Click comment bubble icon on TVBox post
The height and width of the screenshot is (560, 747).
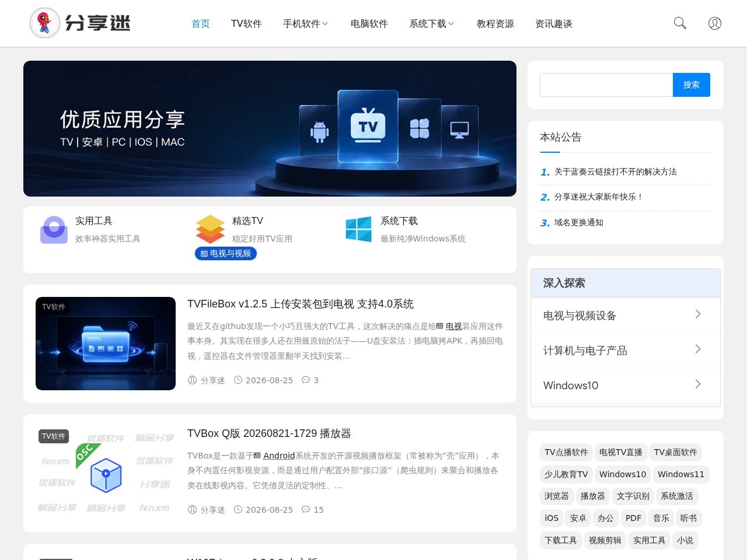[306, 509]
